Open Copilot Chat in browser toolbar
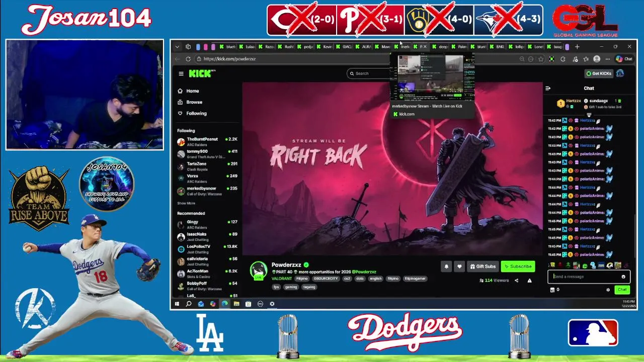Screen dimensions: 644x362 pyautogui.click(x=624, y=59)
